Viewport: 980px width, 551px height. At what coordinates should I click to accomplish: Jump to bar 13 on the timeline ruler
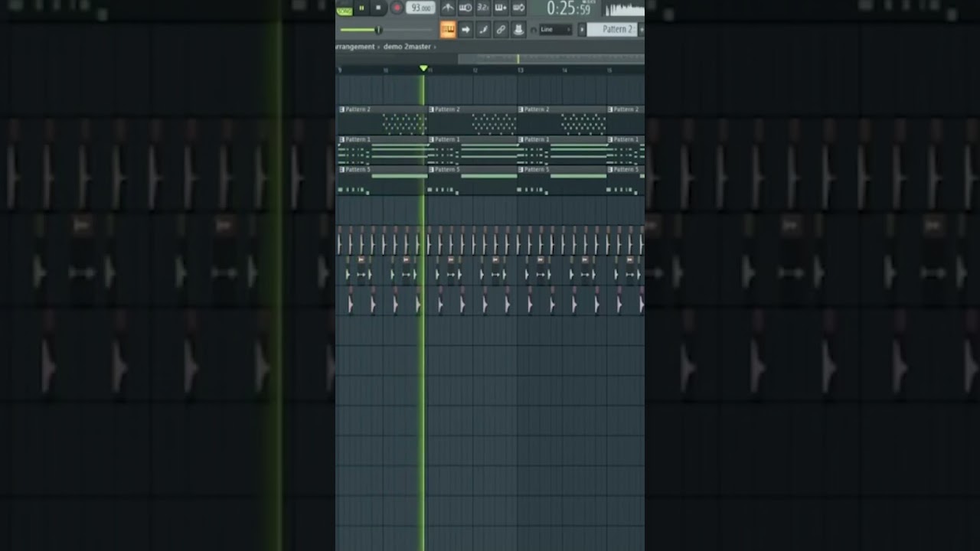520,70
